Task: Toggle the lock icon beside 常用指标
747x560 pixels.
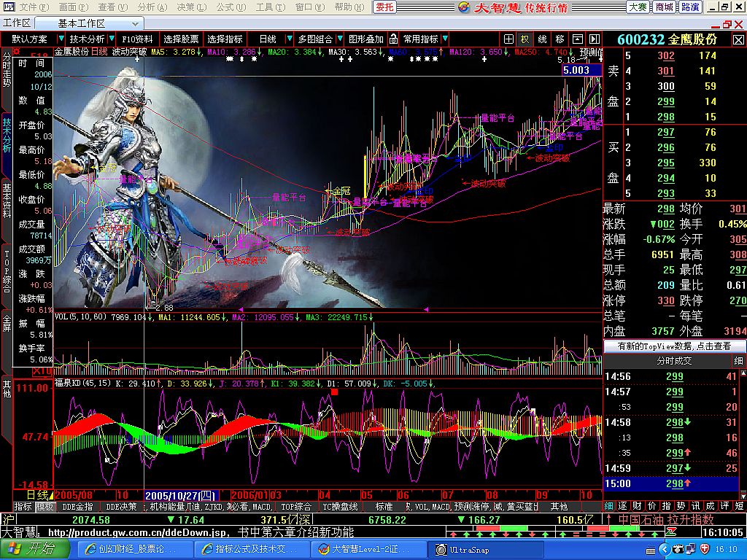Action: coord(393,39)
